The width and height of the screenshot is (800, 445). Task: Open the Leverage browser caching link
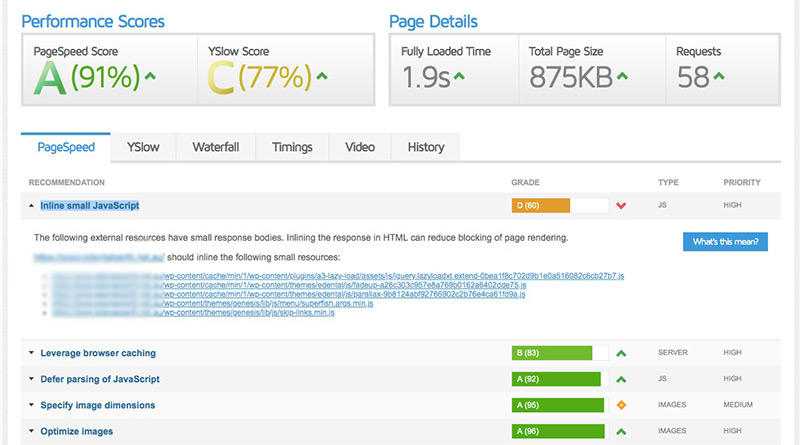(98, 353)
